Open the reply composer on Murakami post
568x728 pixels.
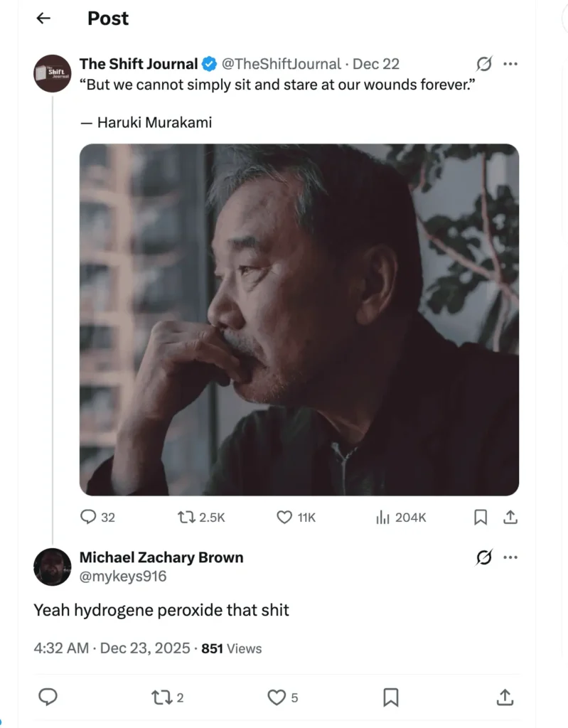point(86,518)
